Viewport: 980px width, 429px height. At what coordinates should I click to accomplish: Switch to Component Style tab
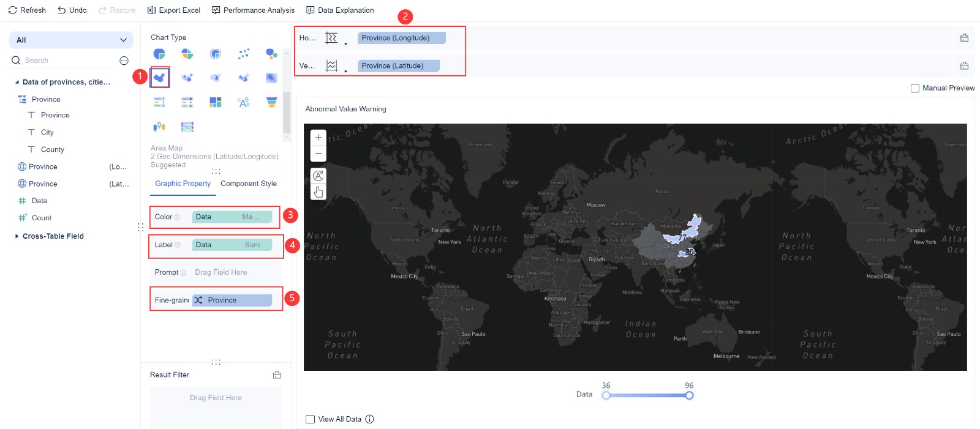pos(249,184)
